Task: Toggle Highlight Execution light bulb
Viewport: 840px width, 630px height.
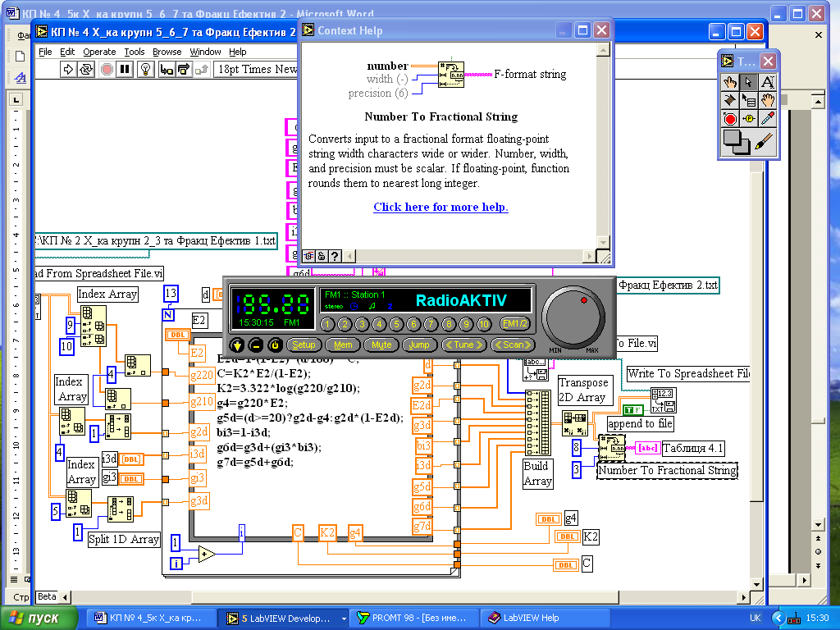Action: tap(146, 69)
